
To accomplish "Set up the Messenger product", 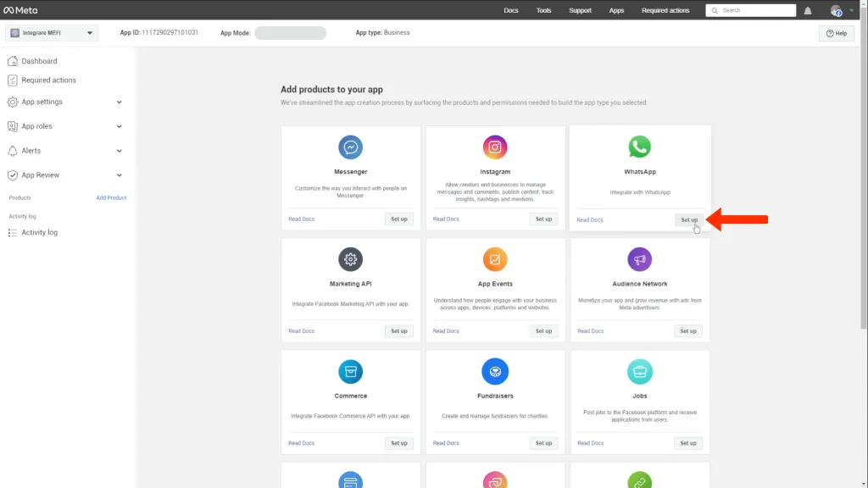I will pyautogui.click(x=398, y=219).
